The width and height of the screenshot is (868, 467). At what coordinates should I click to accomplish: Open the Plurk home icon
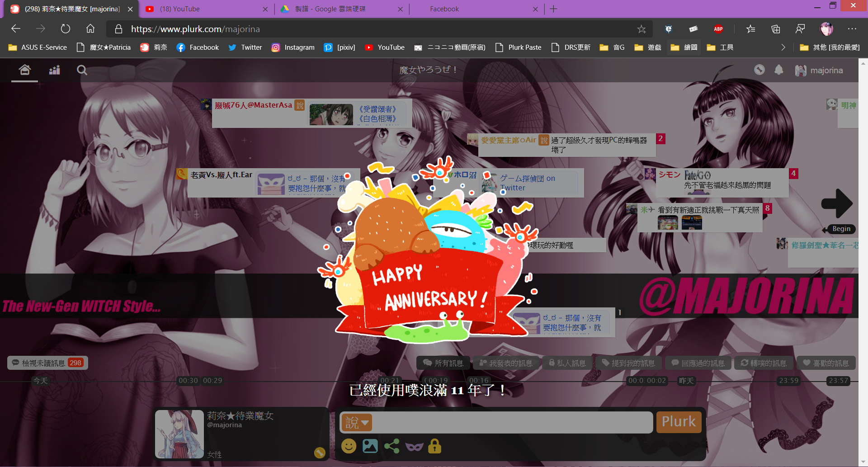pos(24,70)
